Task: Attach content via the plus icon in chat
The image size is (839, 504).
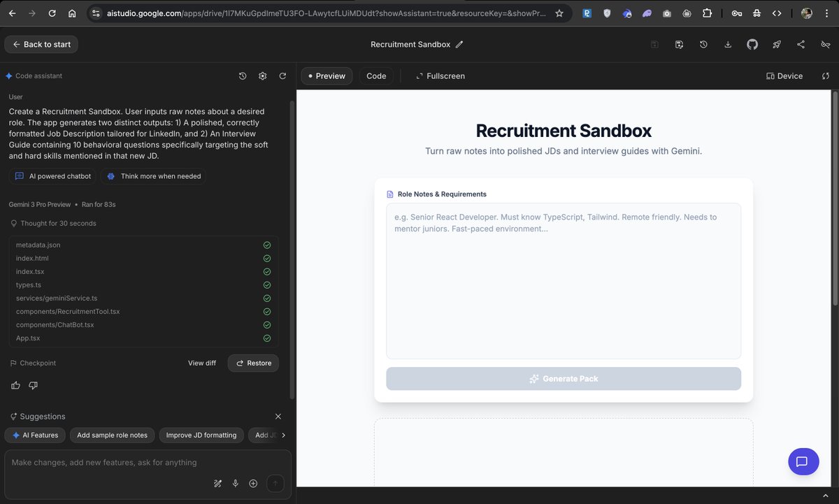Action: 253,482
